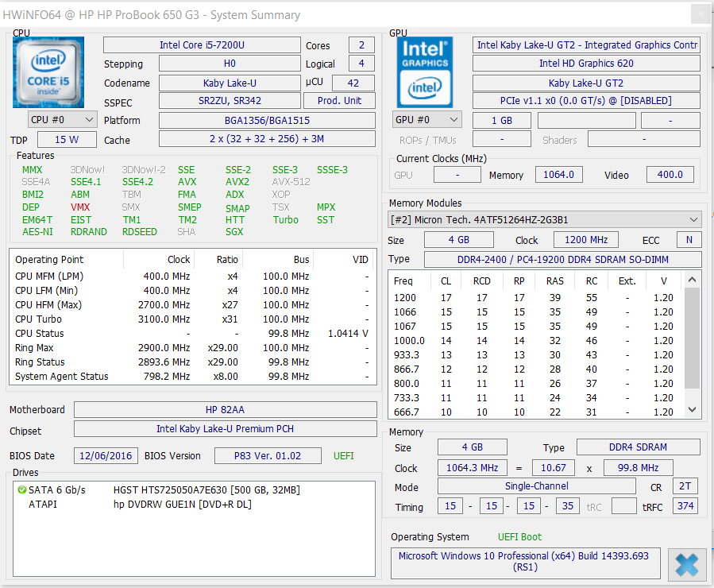Click the Video clock 400.0 field
This screenshot has height=588, width=714.
(x=670, y=175)
